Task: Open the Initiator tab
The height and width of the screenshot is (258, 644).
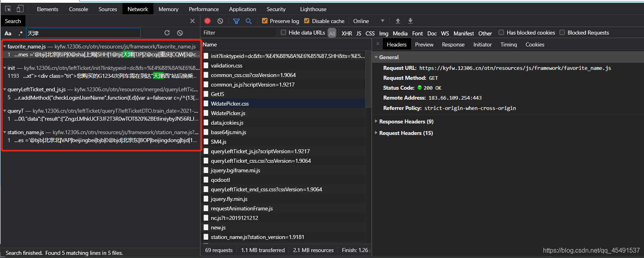Action: (x=482, y=44)
